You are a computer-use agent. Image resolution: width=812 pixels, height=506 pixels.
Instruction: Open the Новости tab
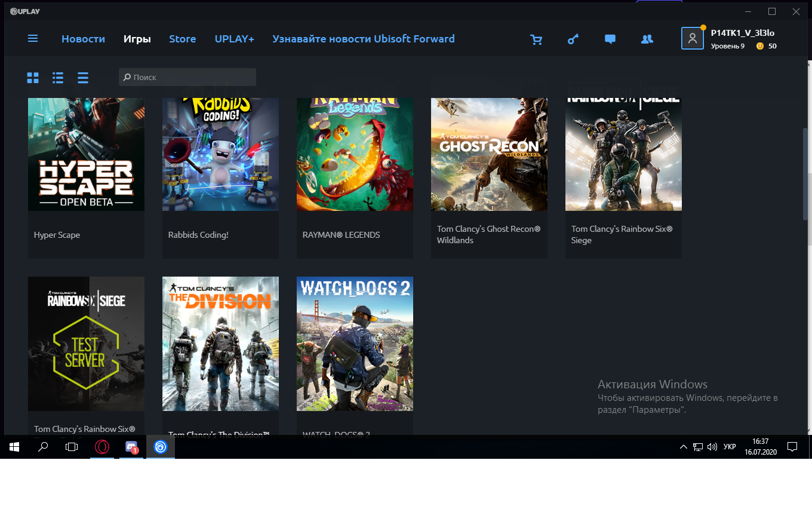[83, 39]
